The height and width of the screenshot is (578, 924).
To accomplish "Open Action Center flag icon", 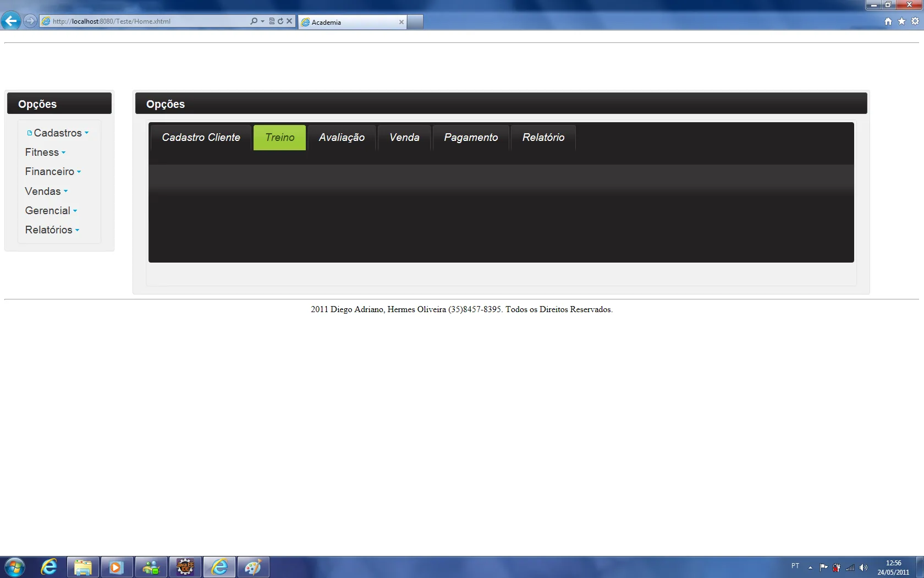I will 823,568.
